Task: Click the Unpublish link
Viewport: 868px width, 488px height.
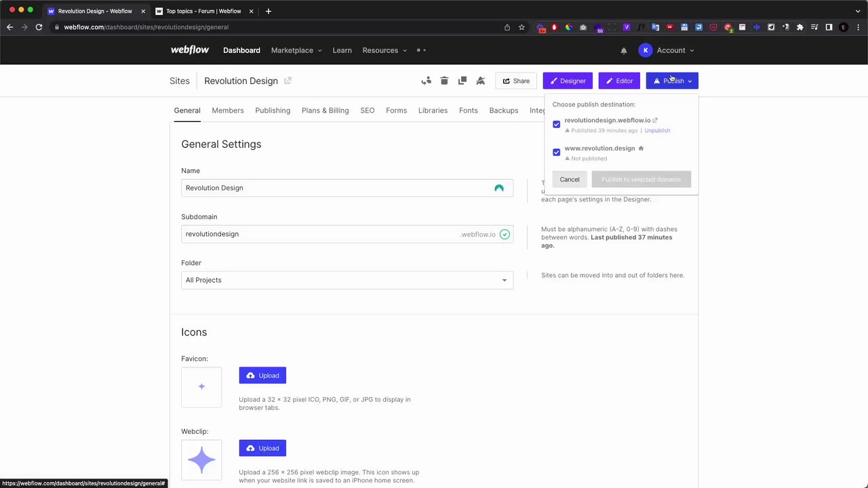Action: click(x=657, y=130)
